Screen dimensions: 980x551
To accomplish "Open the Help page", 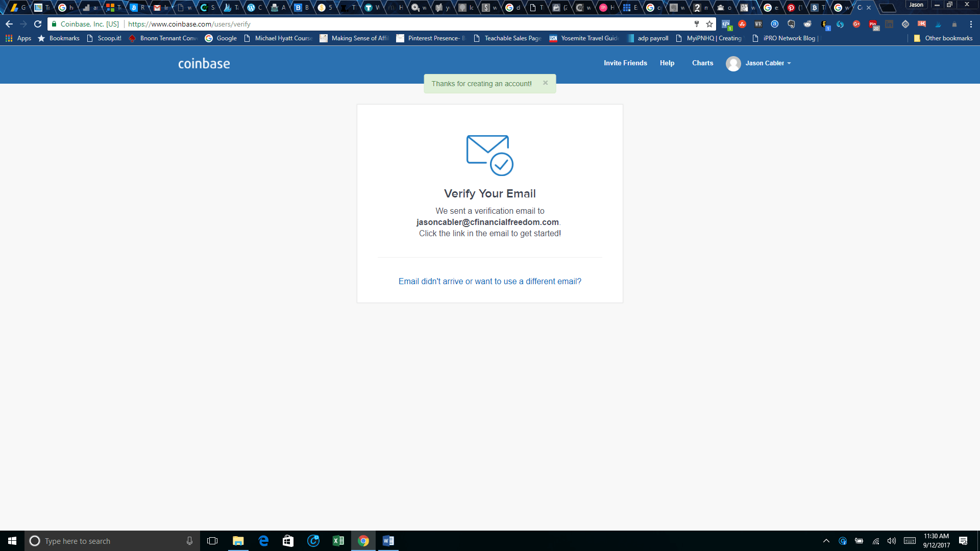I will point(667,63).
